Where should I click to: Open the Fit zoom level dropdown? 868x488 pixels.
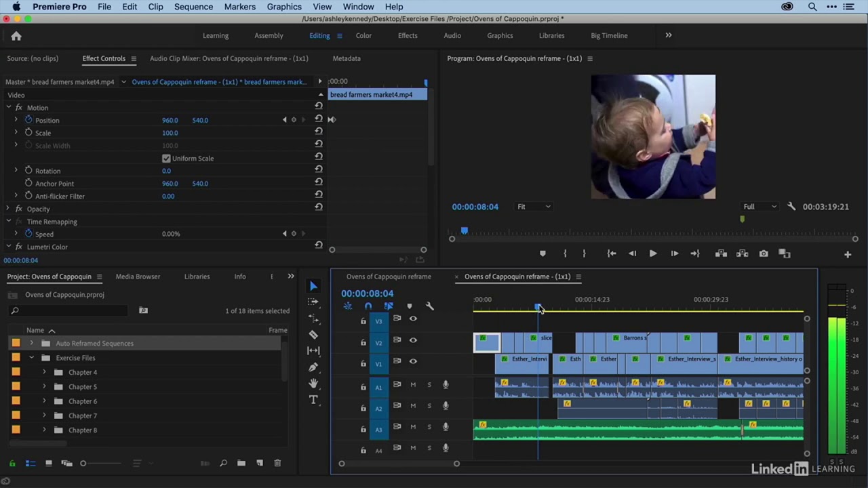click(x=534, y=207)
